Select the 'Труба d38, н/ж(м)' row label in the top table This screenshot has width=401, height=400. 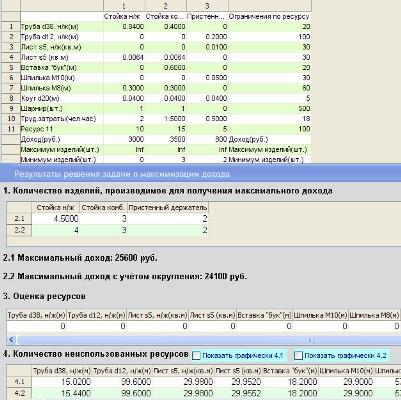point(62,27)
